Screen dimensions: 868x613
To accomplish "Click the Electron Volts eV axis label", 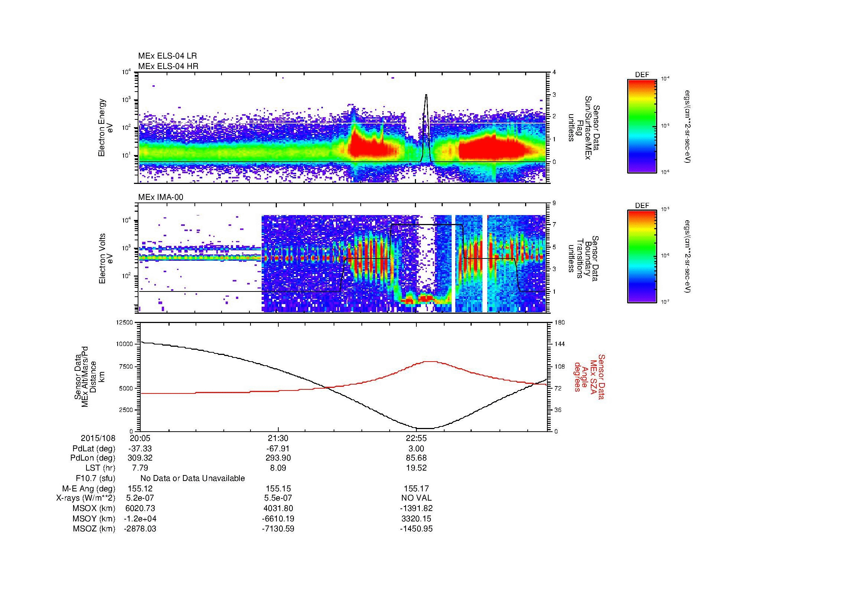I will click(105, 259).
